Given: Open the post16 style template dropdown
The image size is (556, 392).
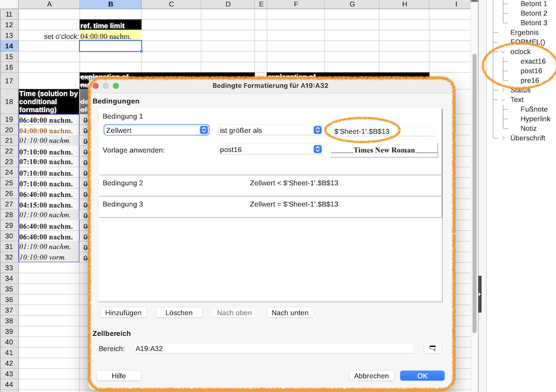Looking at the screenshot, I should coord(270,149).
